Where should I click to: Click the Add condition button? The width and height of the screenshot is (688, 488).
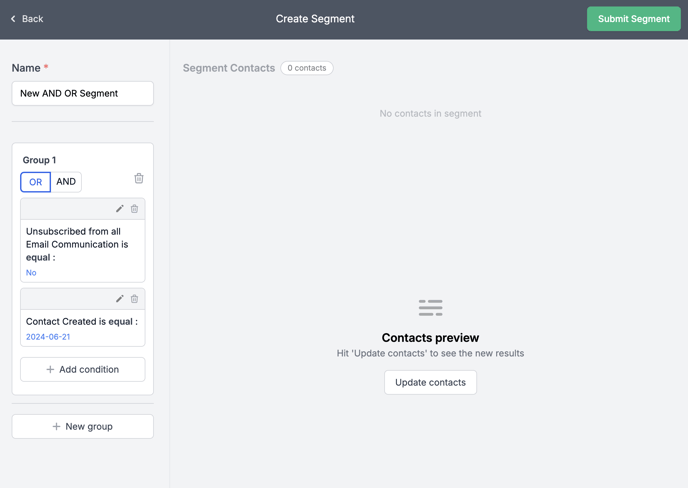(82, 370)
